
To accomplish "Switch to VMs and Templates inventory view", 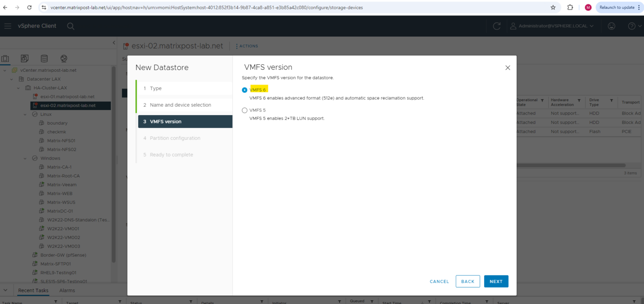I will pos(25,58).
